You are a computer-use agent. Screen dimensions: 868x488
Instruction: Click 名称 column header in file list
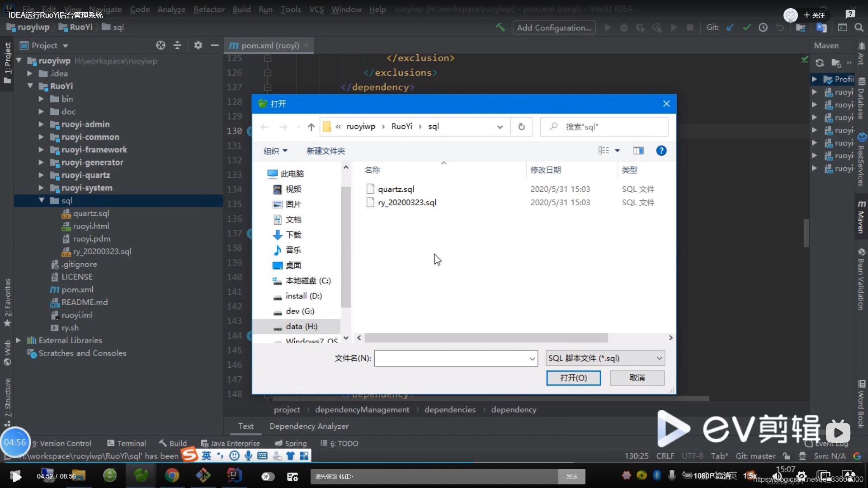372,170
